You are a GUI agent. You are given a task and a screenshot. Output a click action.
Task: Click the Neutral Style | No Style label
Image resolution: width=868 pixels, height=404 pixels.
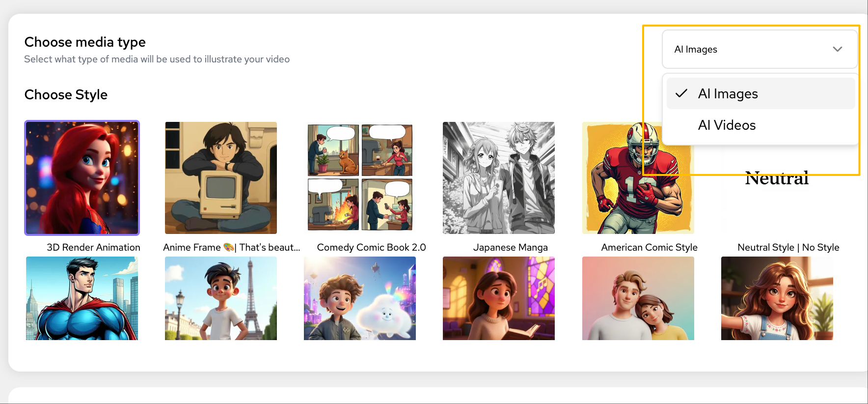788,248
